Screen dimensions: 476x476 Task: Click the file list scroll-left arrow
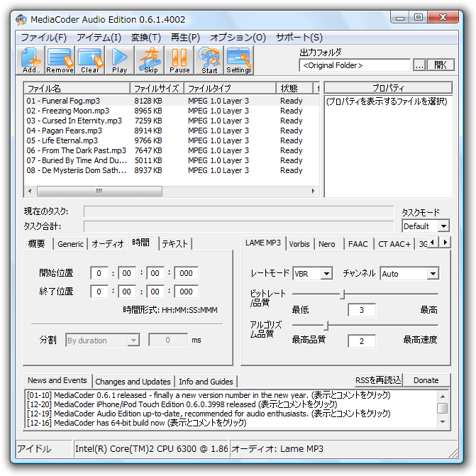pos(30,191)
